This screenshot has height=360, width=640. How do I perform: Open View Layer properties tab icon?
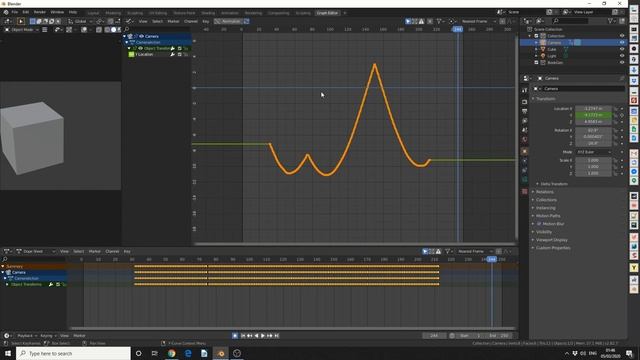(524, 121)
